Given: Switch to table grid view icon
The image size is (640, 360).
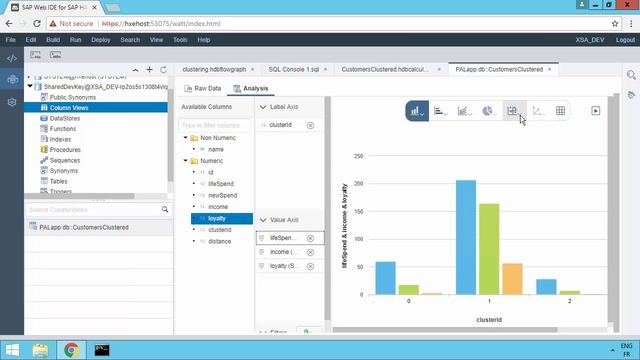Looking at the screenshot, I should tap(560, 111).
